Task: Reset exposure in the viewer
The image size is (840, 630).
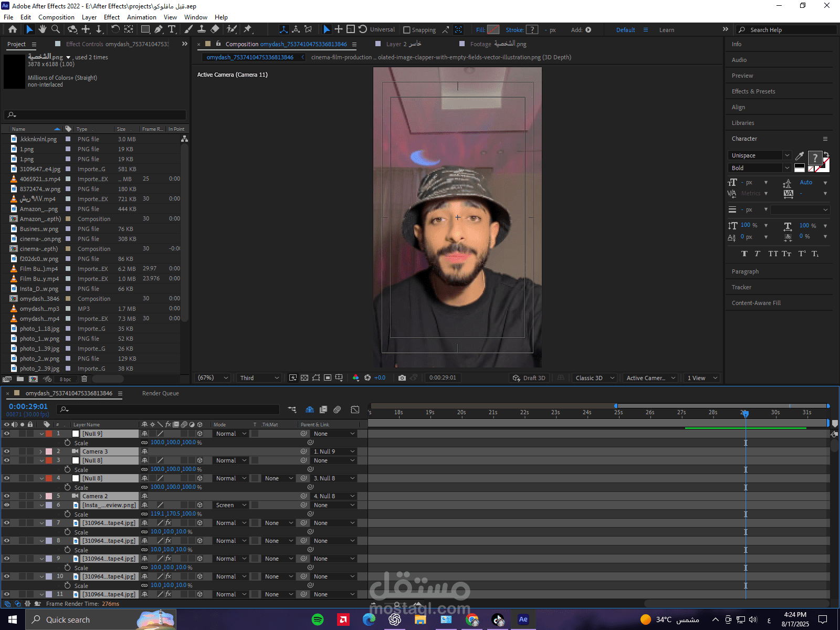Action: click(x=367, y=378)
